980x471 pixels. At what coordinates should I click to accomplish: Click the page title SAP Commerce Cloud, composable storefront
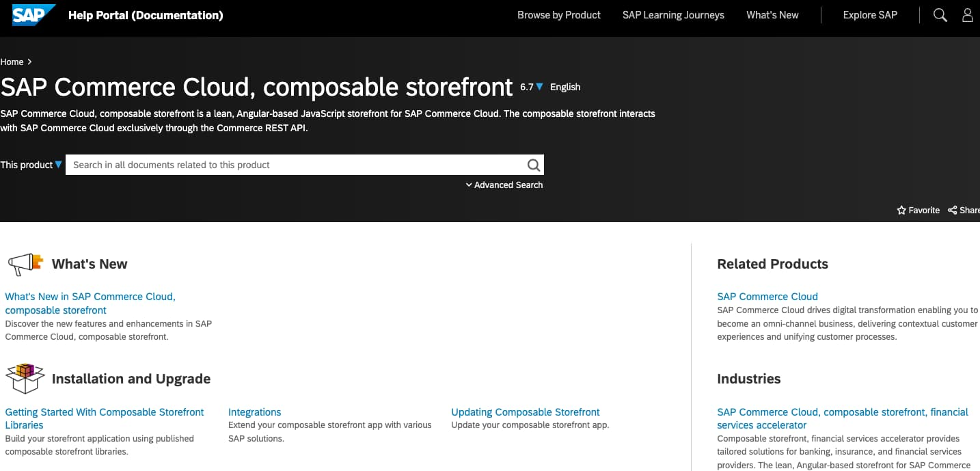[256, 87]
